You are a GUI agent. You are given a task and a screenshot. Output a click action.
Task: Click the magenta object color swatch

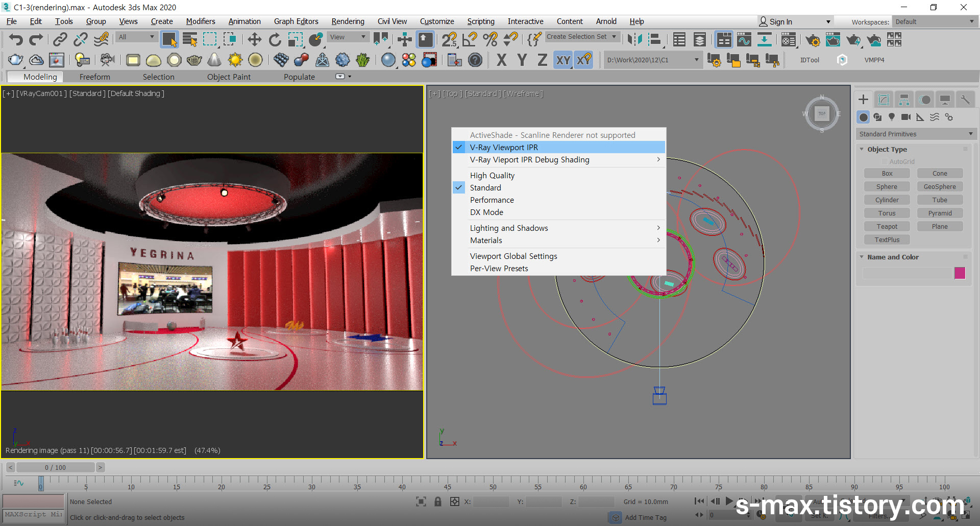960,273
